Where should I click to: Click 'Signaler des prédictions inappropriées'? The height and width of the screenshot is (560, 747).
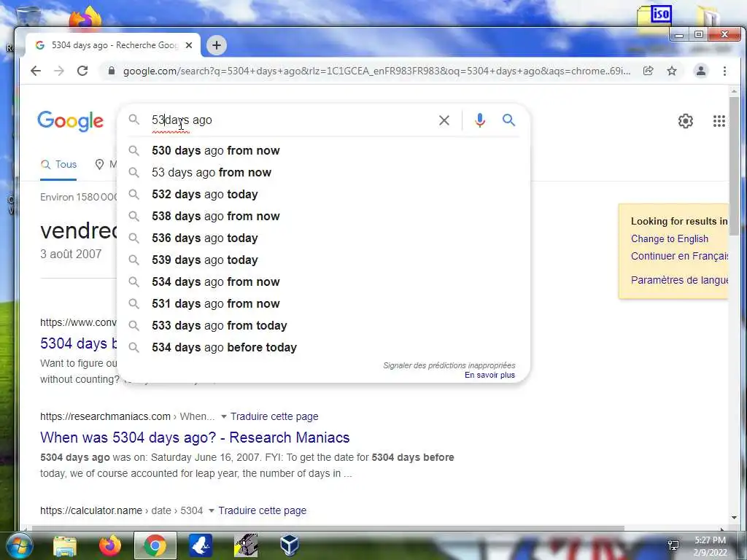(449, 365)
